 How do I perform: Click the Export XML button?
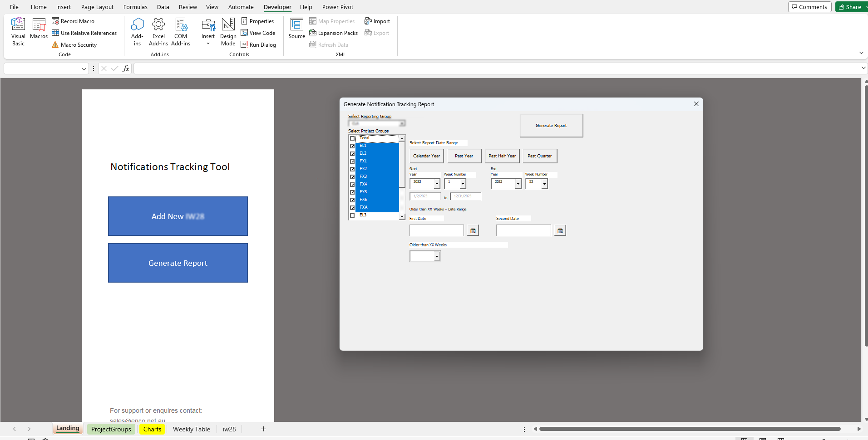coord(377,33)
